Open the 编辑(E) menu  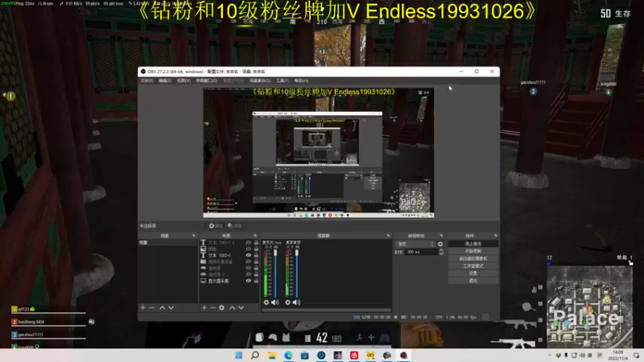165,81
